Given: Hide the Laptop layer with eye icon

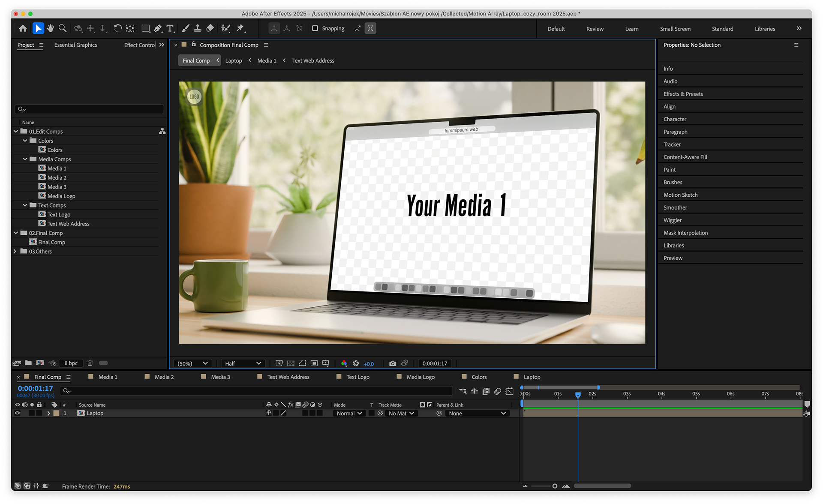Looking at the screenshot, I should pyautogui.click(x=18, y=413).
